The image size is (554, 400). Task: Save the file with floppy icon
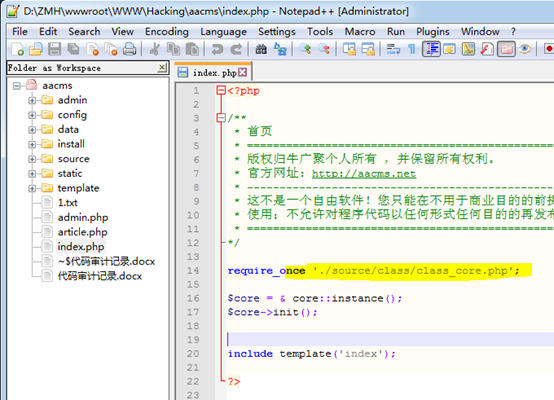[x=54, y=49]
